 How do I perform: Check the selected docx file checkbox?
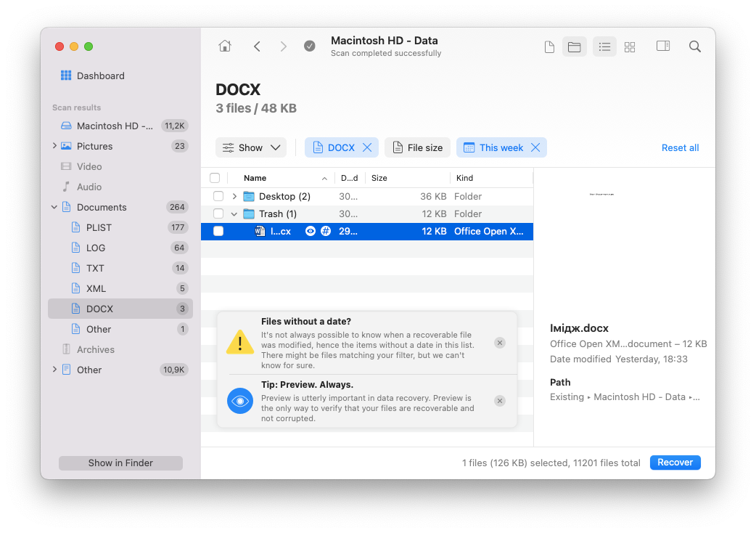(x=218, y=231)
